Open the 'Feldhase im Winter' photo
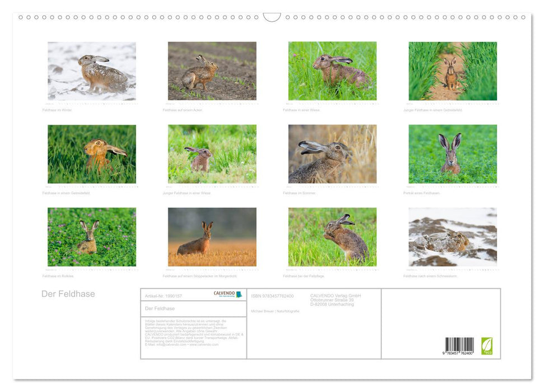Viewport: 544px width, 392px height. click(92, 71)
